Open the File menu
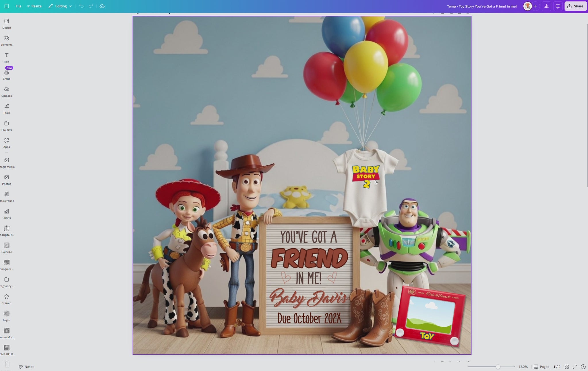Screen dimensions: 588x371 tap(18, 6)
